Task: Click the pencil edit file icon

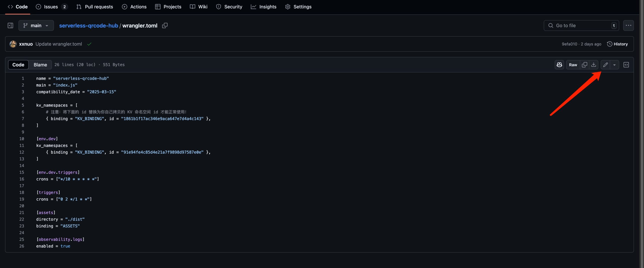Action: 605,65
